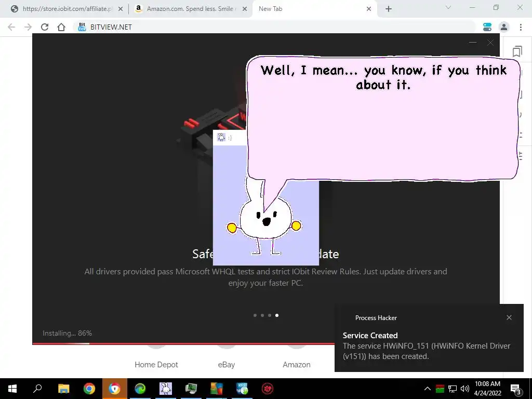Click the installer progress bar
This screenshot has height=399, width=532.
click(183, 344)
